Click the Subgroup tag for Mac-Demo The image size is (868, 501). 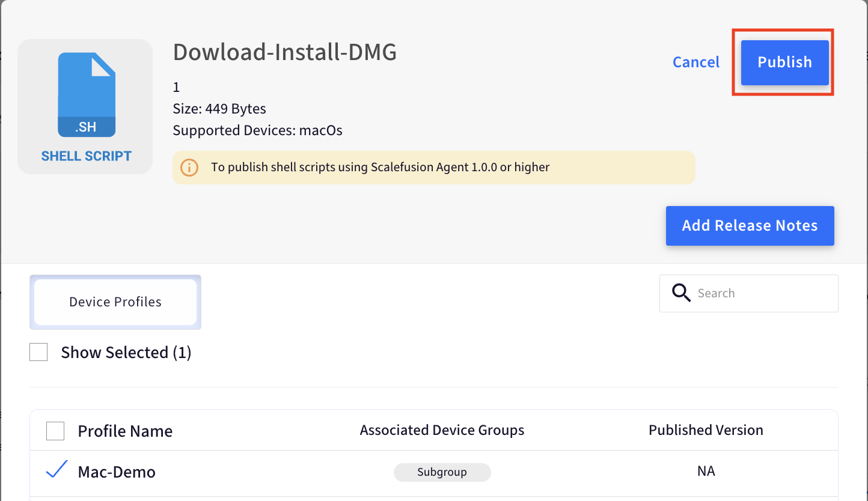pos(442,472)
